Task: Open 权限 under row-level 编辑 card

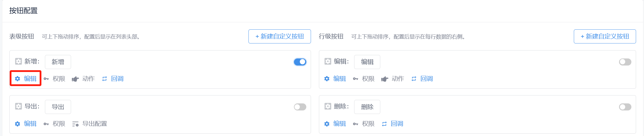Action: [364, 79]
